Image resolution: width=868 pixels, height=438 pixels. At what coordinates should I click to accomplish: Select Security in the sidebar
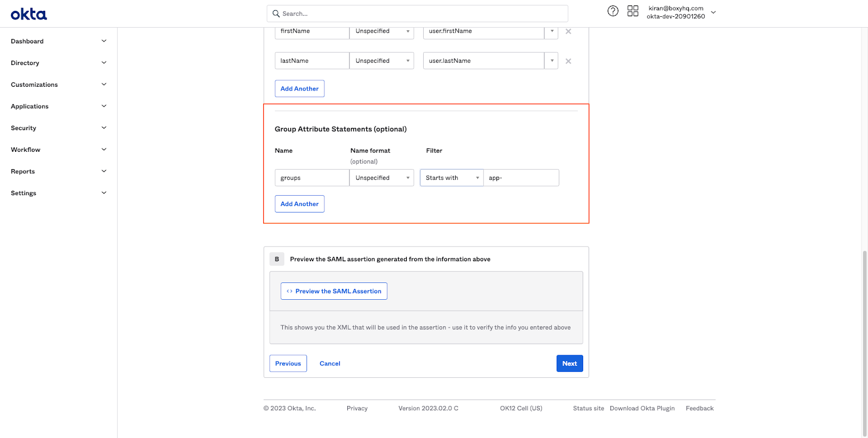click(x=23, y=128)
